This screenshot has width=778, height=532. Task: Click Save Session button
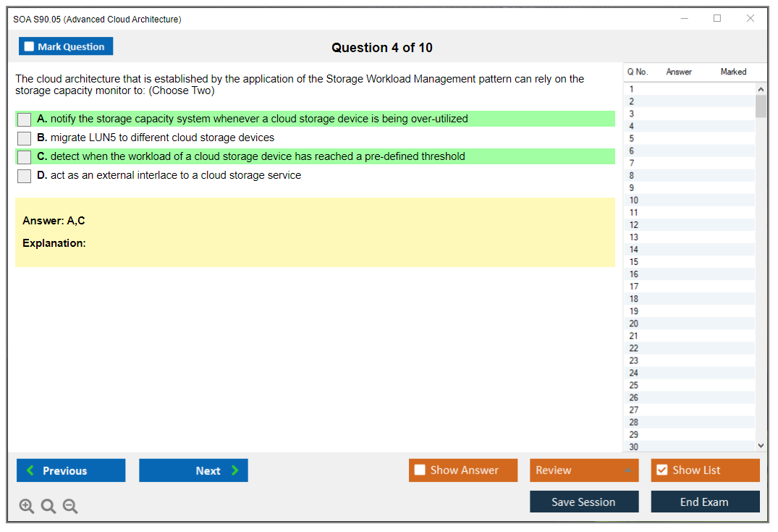(584, 502)
